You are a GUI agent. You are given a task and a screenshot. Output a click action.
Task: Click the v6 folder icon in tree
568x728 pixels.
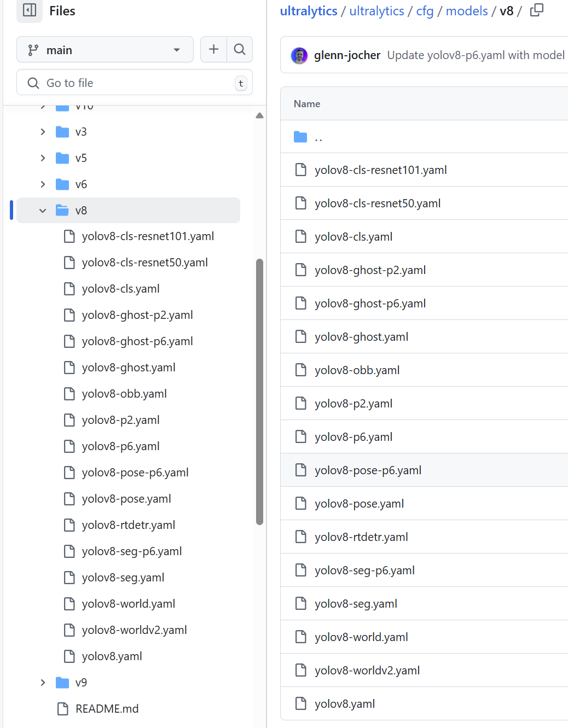click(62, 184)
